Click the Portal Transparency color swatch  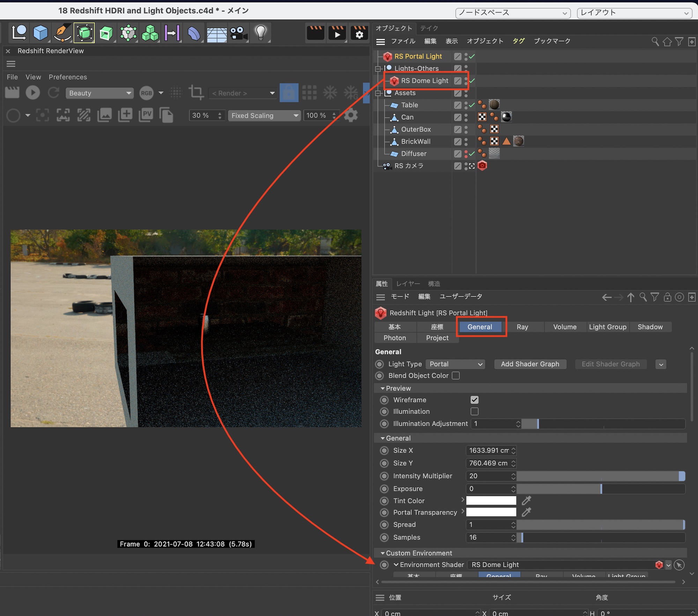coord(491,512)
